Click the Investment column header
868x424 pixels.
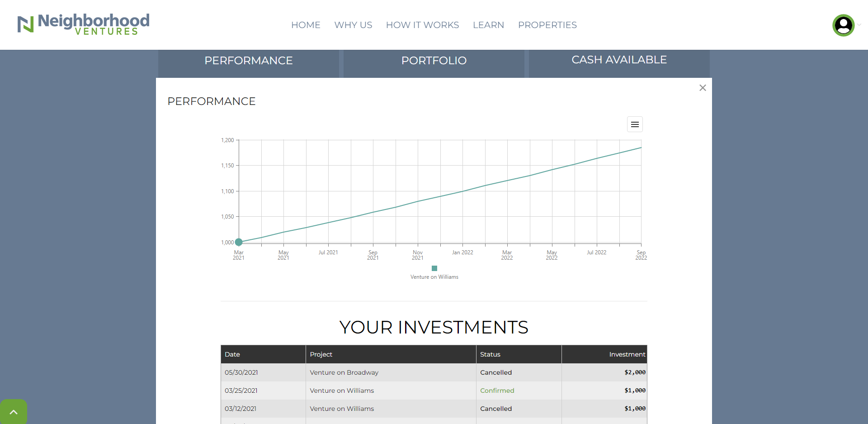627,354
